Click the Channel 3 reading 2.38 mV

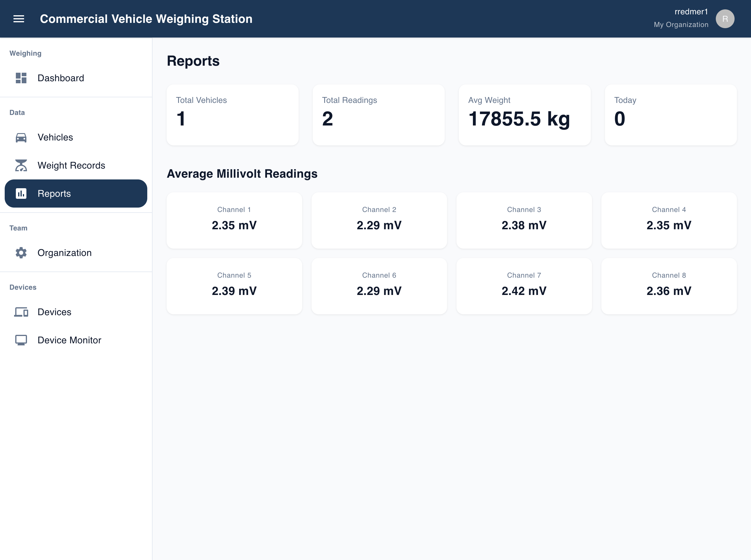point(524,225)
